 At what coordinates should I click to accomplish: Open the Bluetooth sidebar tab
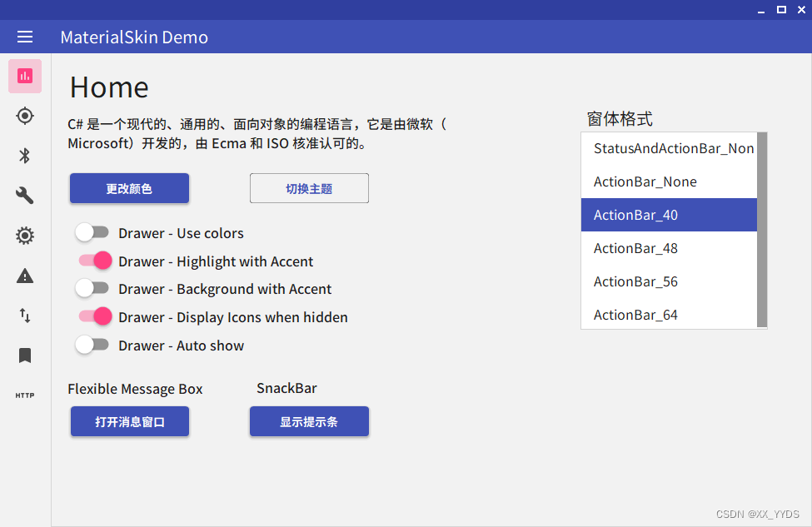[25, 156]
